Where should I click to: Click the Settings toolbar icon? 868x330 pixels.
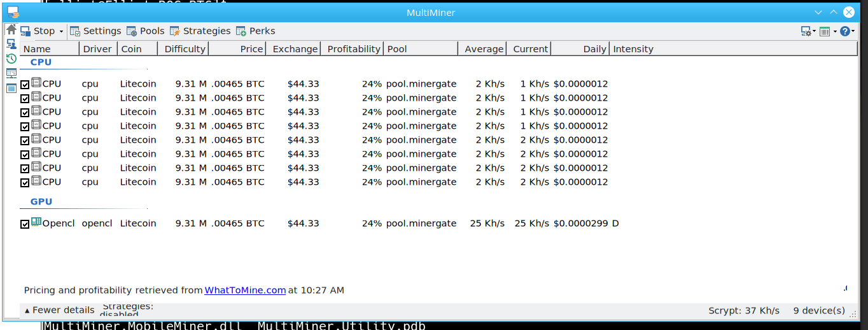(x=75, y=31)
